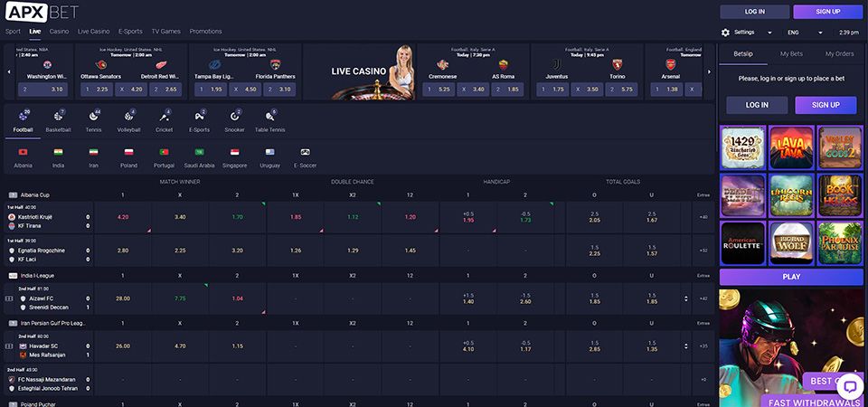Expand +52 extra markets for Egnatia Rrogozhine
Image resolution: width=868 pixels, height=407 pixels.
[703, 251]
